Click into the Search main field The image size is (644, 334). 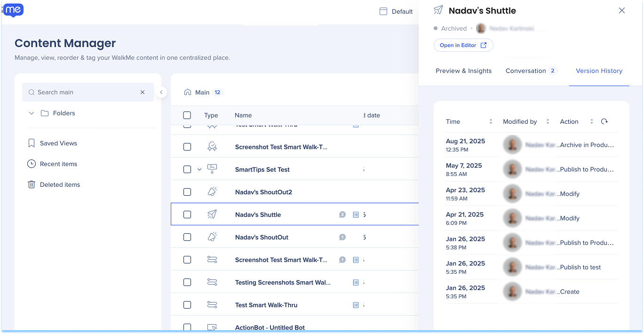pyautogui.click(x=85, y=92)
